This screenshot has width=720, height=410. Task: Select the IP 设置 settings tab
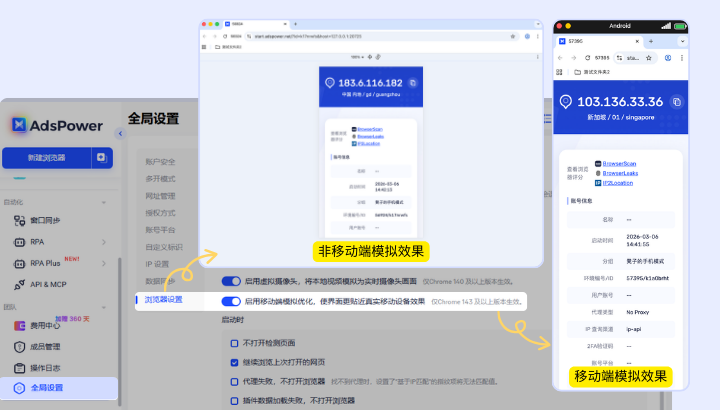[157, 264]
